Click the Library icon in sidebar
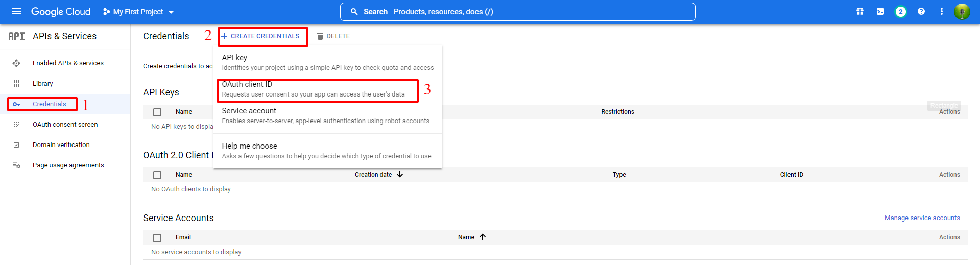The width and height of the screenshot is (980, 265). pos(16,84)
